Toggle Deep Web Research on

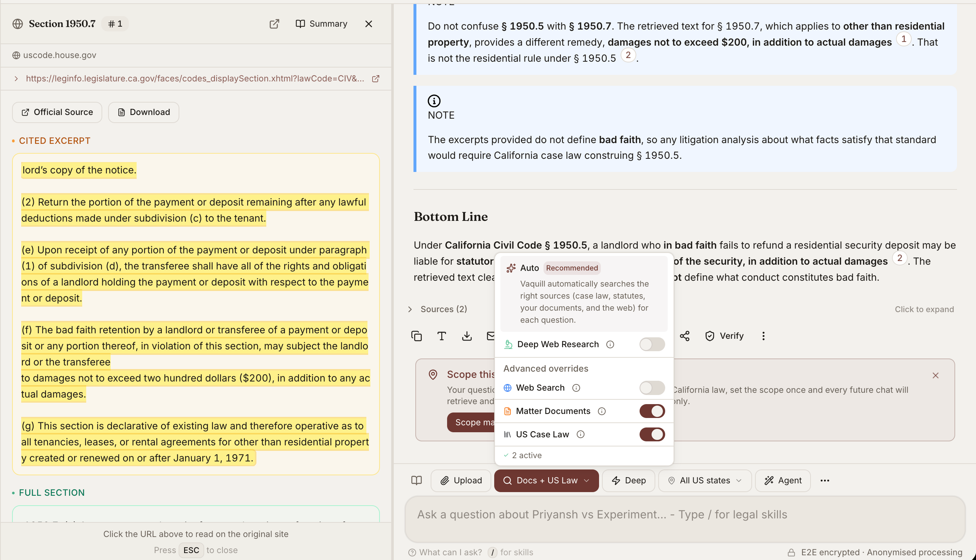pos(652,344)
